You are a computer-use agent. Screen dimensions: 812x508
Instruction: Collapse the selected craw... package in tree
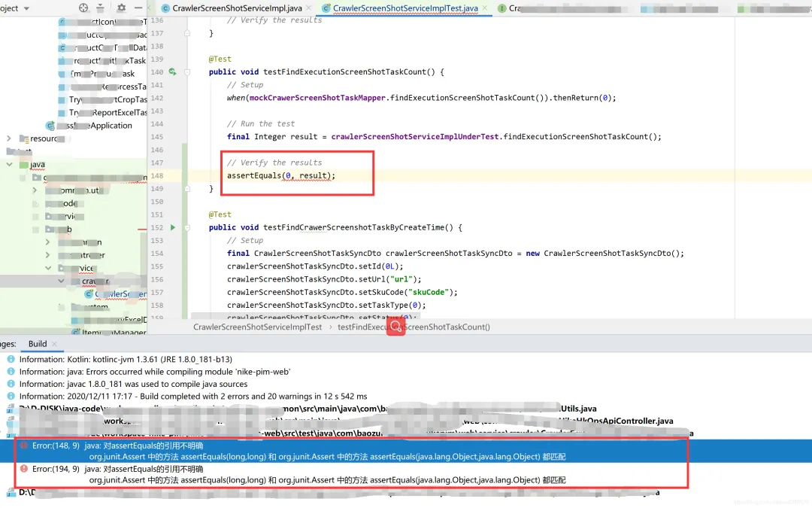pyautogui.click(x=61, y=281)
